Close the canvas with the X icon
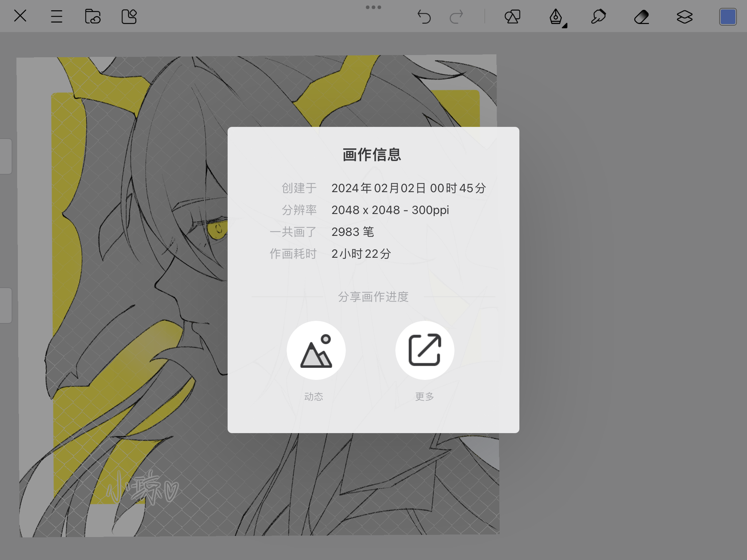 (20, 16)
